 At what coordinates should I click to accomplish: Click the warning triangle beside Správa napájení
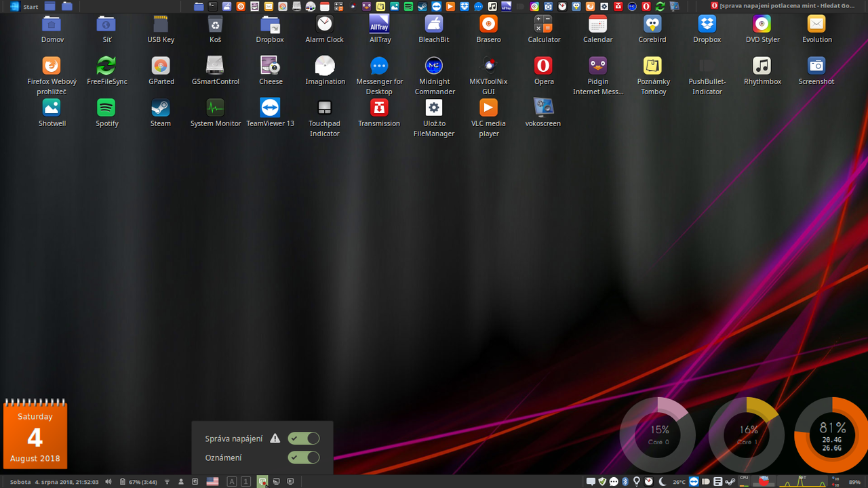click(x=275, y=439)
